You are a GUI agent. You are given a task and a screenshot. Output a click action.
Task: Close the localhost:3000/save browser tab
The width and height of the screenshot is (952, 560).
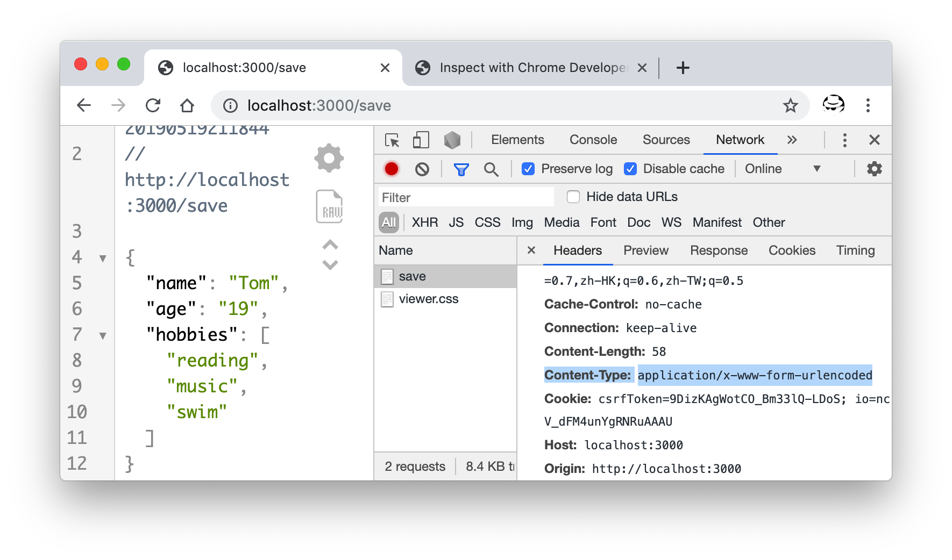pos(385,68)
